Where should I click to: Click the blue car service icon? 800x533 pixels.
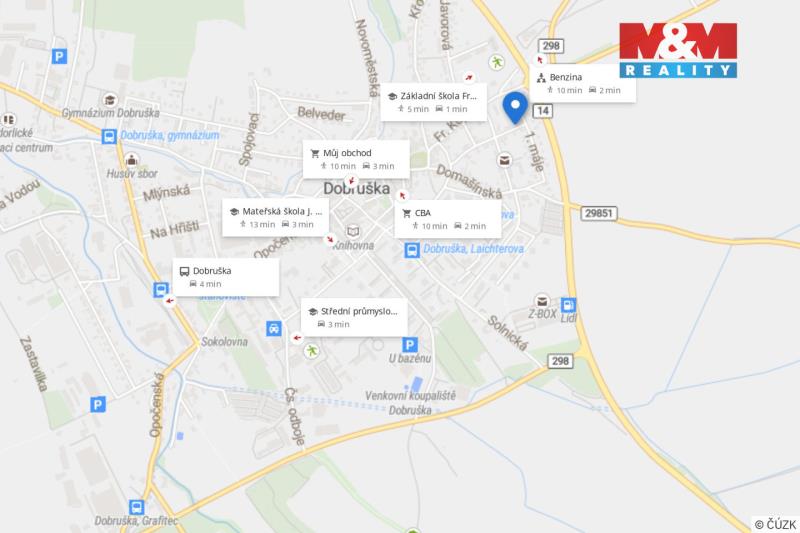tap(274, 328)
